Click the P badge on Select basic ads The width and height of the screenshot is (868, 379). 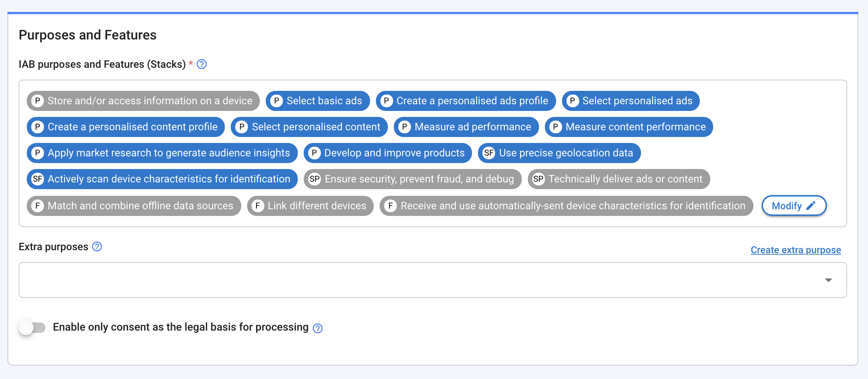coord(277,101)
